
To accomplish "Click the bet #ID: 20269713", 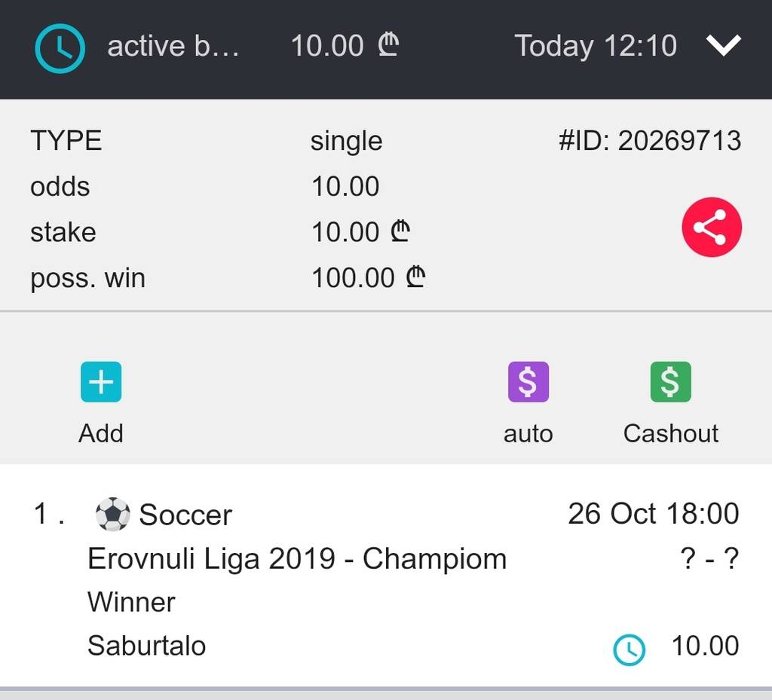I will pos(649,141).
